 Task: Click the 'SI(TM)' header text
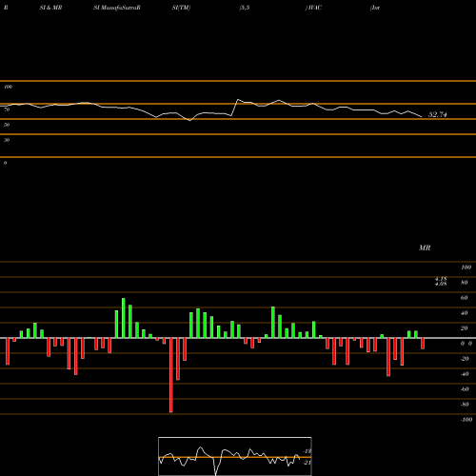[181, 8]
